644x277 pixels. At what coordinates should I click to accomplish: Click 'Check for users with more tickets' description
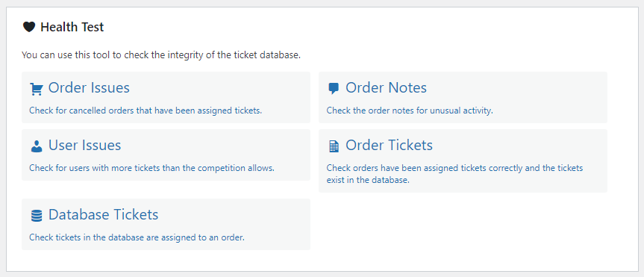[151, 168]
